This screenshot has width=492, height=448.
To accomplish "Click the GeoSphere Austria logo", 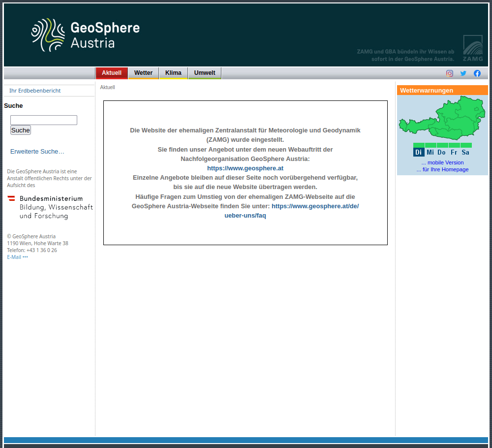I will 85,35.
